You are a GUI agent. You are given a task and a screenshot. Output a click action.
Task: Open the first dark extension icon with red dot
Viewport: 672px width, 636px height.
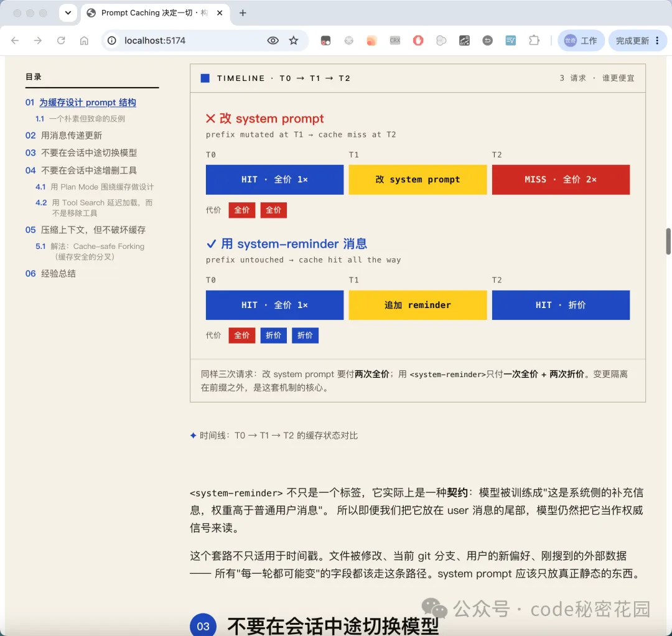point(325,40)
